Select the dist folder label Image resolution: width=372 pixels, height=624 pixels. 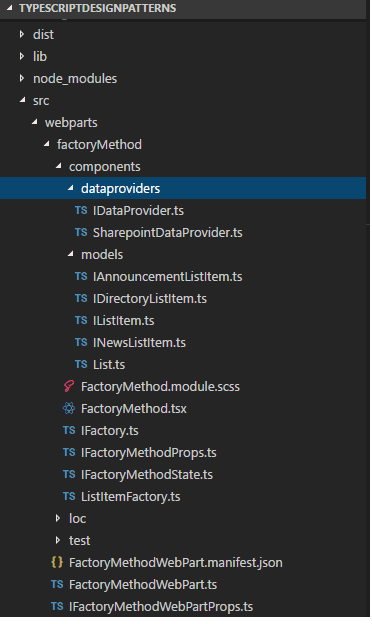tap(43, 35)
